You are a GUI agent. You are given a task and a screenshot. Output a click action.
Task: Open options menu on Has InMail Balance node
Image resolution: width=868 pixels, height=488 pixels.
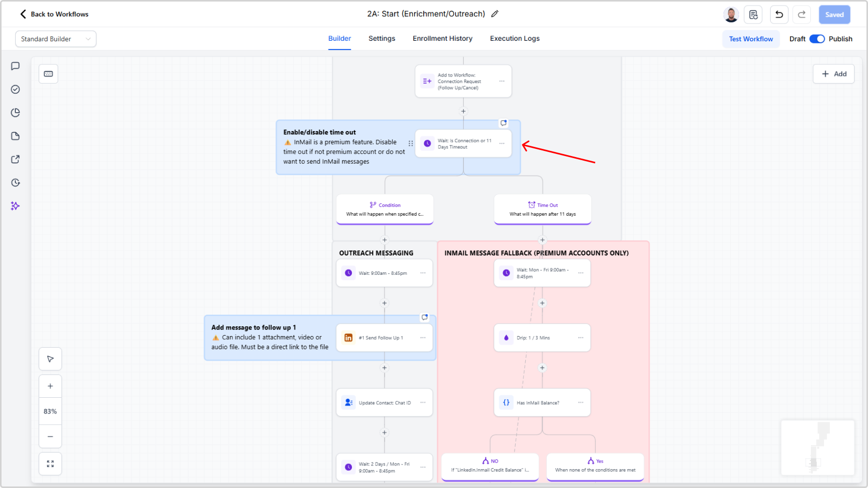coord(580,402)
